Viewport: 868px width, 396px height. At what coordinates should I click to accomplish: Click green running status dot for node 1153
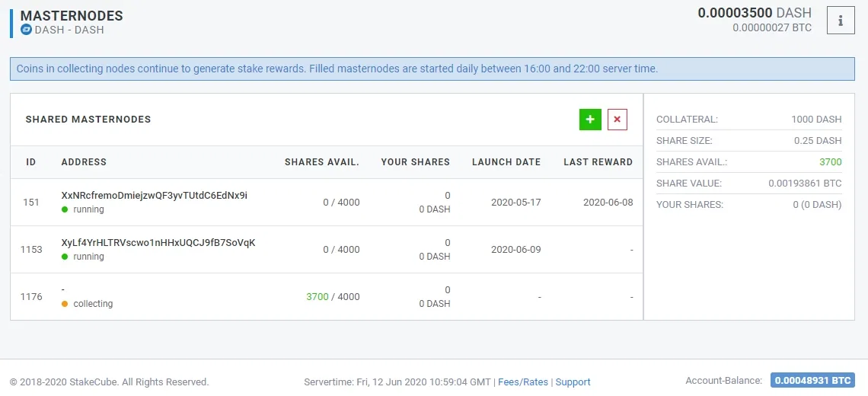(x=65, y=257)
